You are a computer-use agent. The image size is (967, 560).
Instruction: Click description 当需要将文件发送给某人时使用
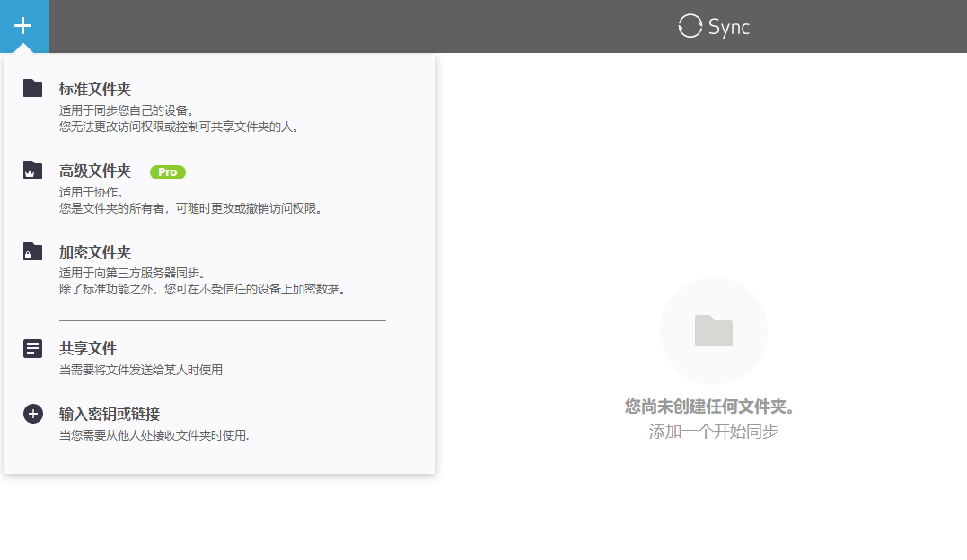141,370
